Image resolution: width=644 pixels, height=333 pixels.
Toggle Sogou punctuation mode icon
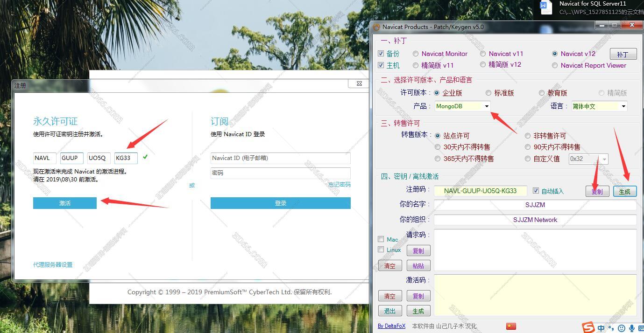(612, 328)
